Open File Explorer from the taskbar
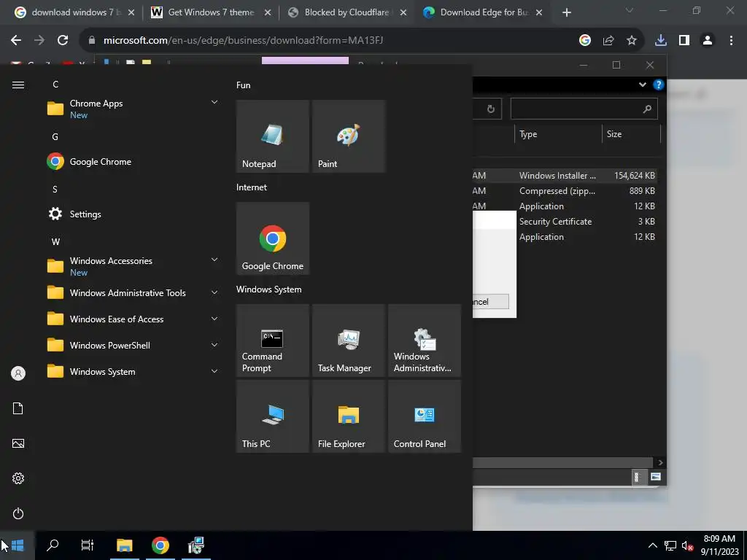 pos(124,545)
